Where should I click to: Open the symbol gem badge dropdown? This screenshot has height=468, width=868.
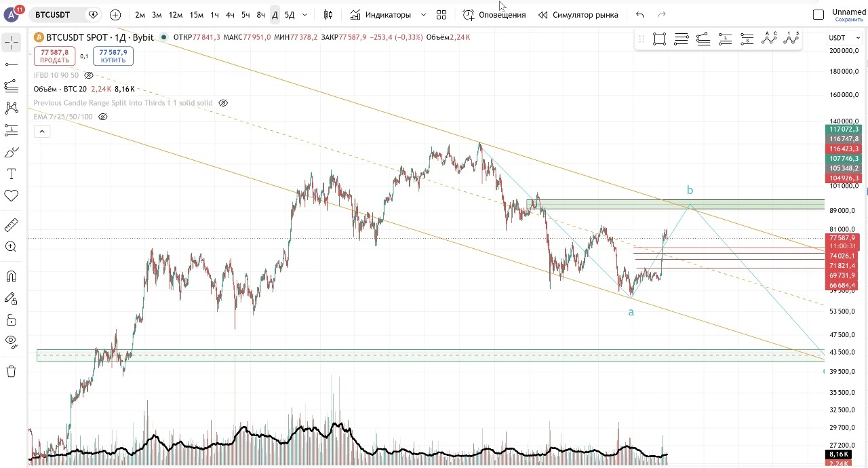point(93,14)
